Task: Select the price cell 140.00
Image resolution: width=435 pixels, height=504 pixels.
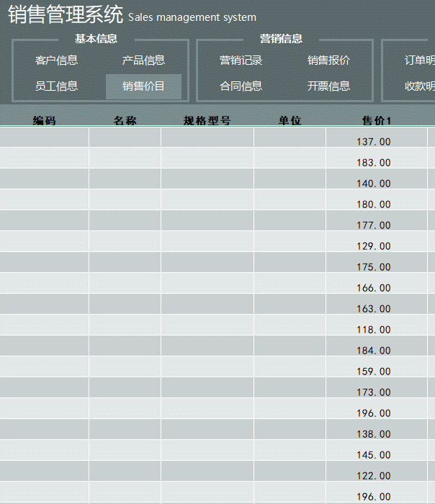Action: pyautogui.click(x=377, y=179)
